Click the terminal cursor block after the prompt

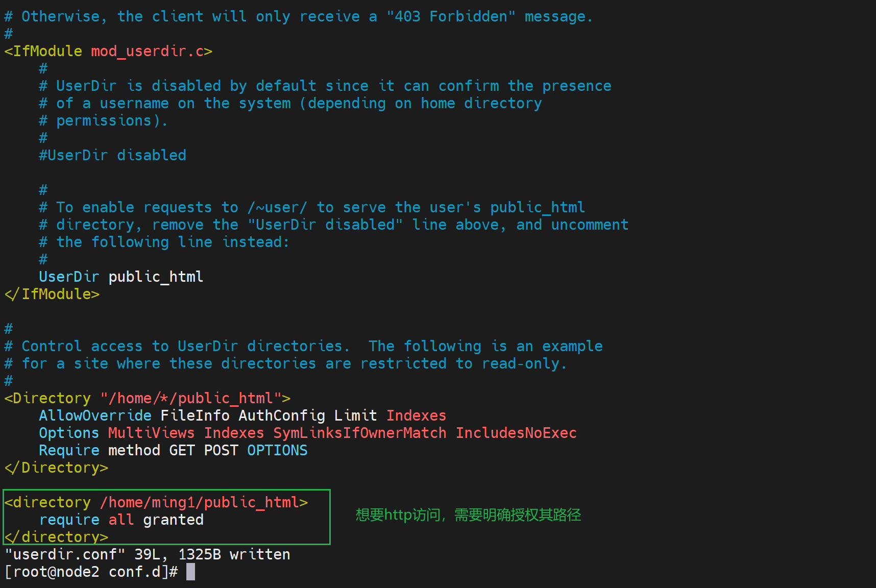[190, 572]
